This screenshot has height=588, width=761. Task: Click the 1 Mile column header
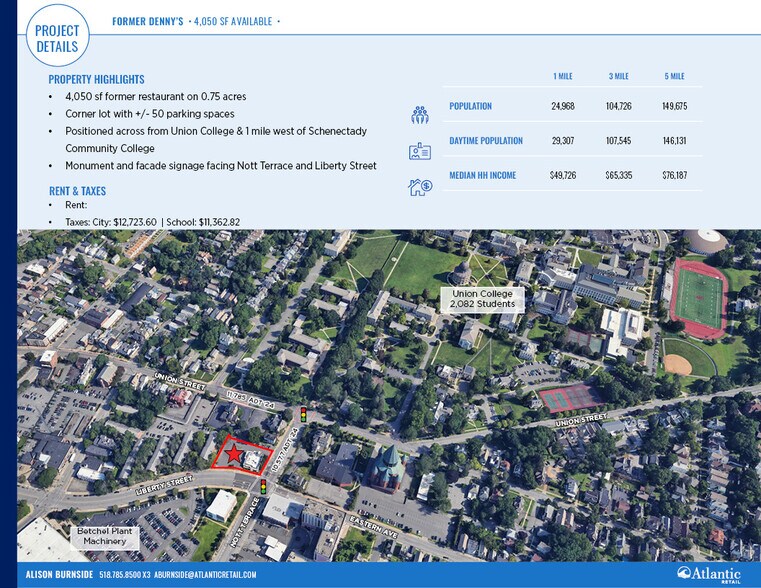tap(563, 76)
